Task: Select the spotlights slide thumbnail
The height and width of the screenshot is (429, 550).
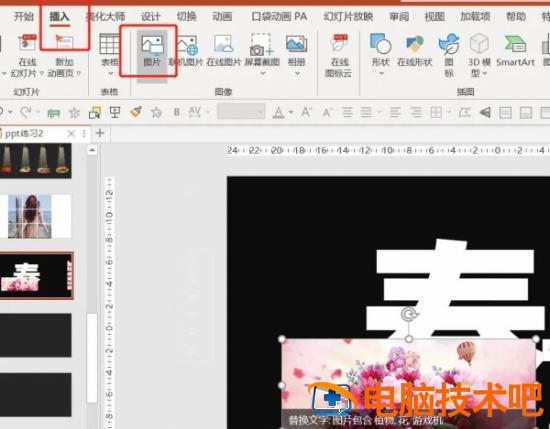Action: click(x=35, y=161)
